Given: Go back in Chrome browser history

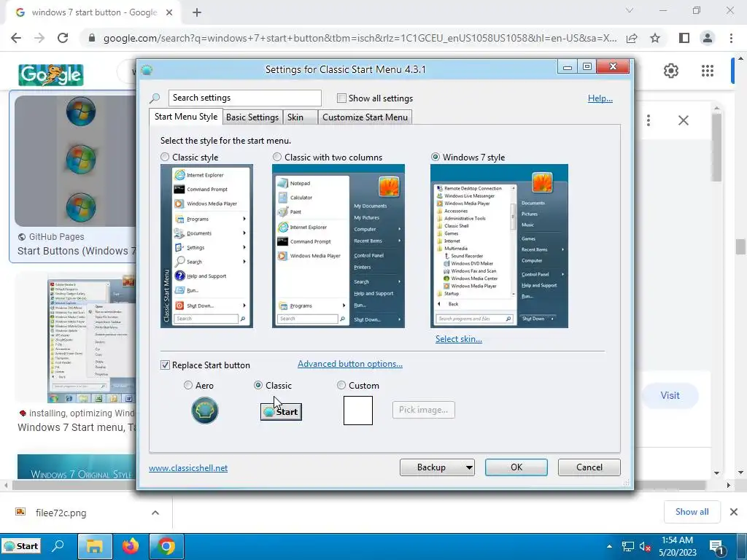Looking at the screenshot, I should [16, 38].
